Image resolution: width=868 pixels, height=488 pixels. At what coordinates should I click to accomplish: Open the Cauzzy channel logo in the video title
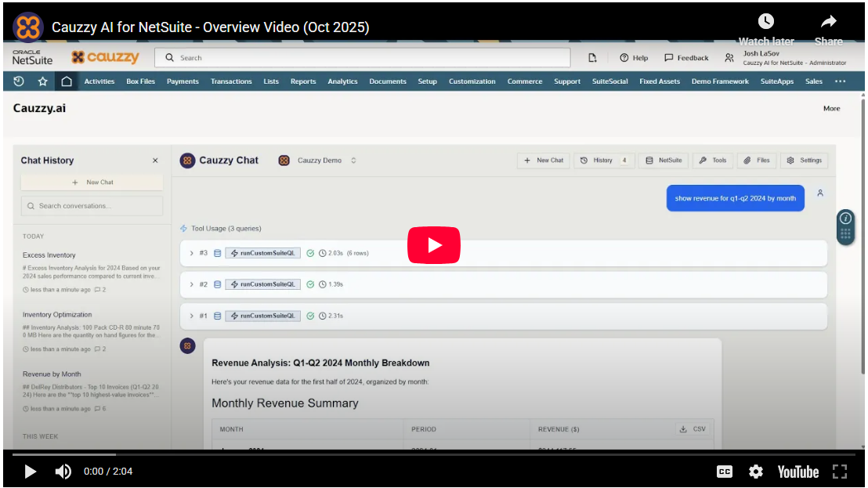click(x=28, y=27)
